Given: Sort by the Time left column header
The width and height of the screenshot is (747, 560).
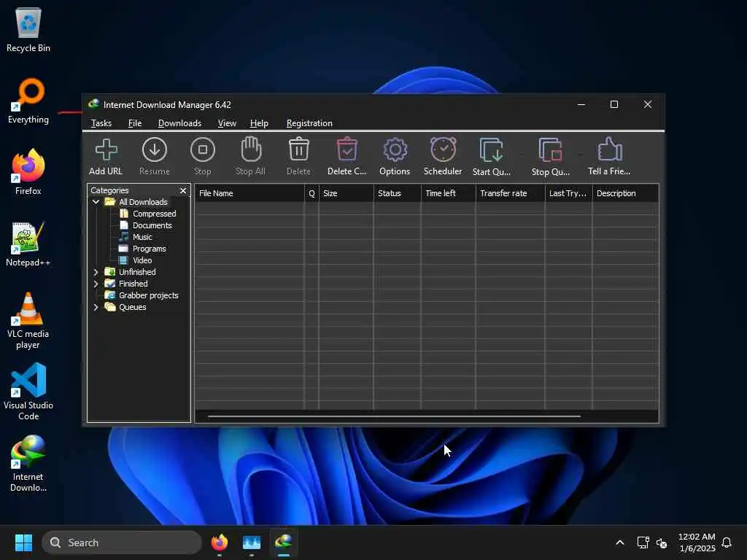Looking at the screenshot, I should [448, 193].
